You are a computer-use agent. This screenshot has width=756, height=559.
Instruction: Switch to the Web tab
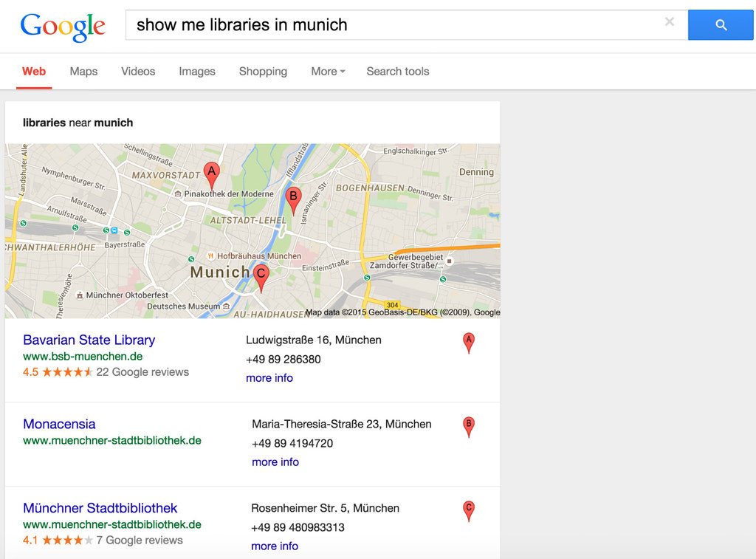tap(34, 72)
